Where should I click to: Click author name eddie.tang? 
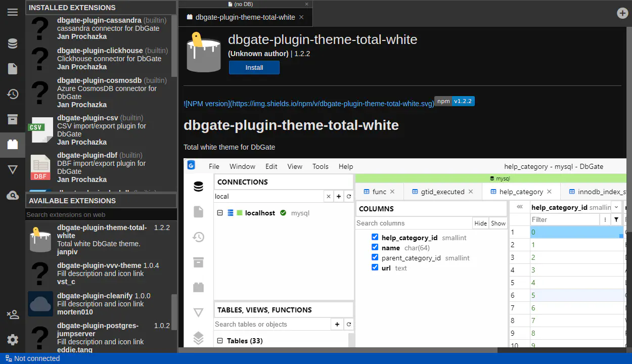tap(75, 350)
